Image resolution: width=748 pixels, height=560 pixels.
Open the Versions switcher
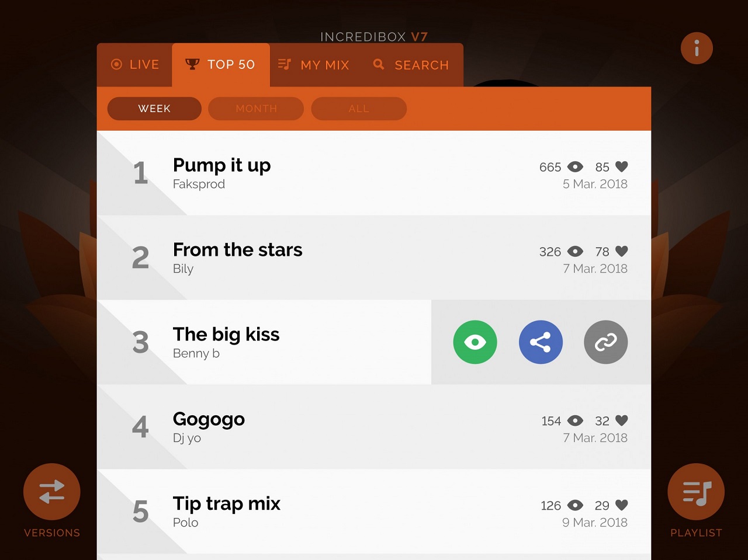pos(52,492)
